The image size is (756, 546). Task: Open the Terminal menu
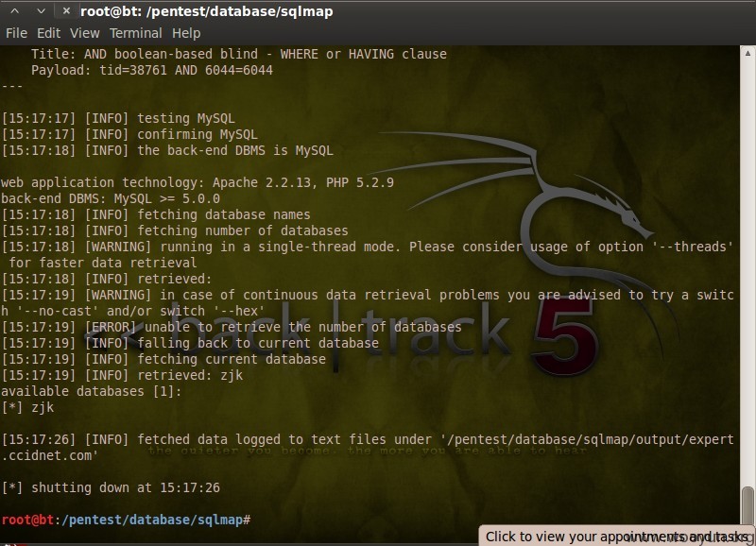pos(135,33)
